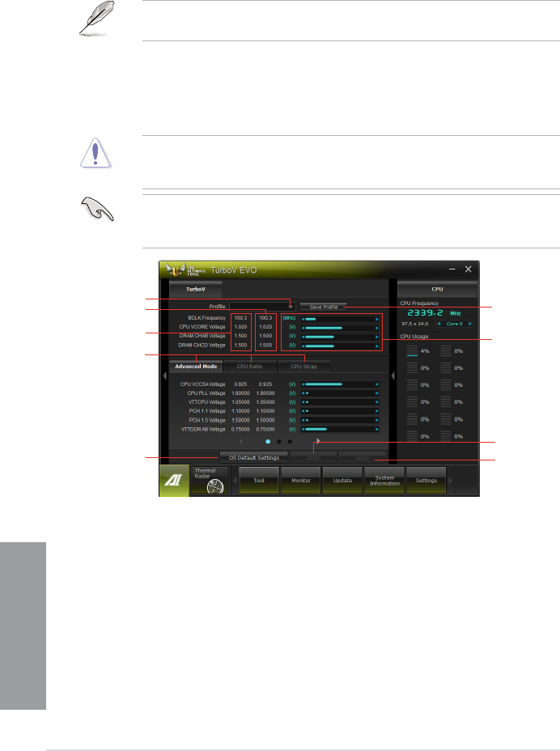Select the first page indicator dot
This screenshot has height=751, width=560.
(268, 442)
